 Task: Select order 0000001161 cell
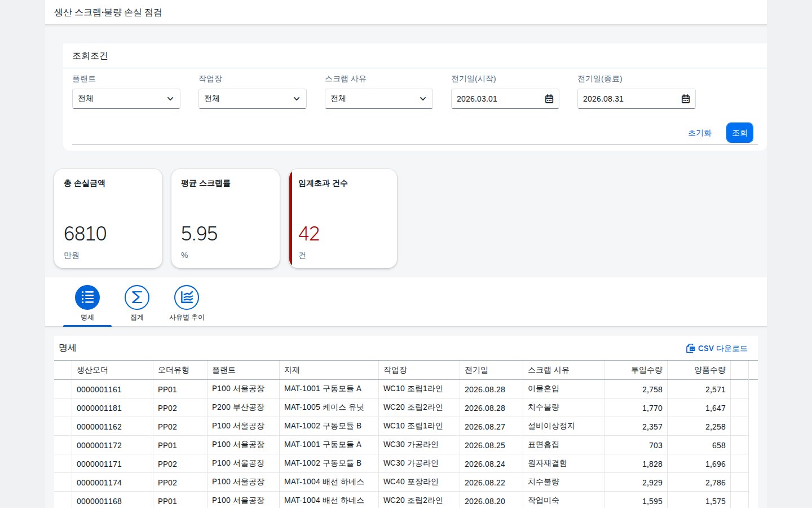click(113, 389)
